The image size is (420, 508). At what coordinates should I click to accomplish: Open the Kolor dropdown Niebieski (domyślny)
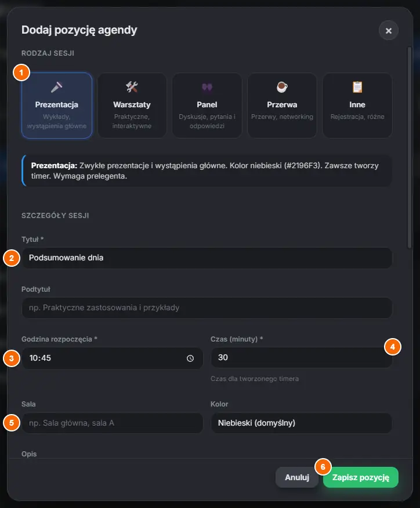tap(302, 423)
